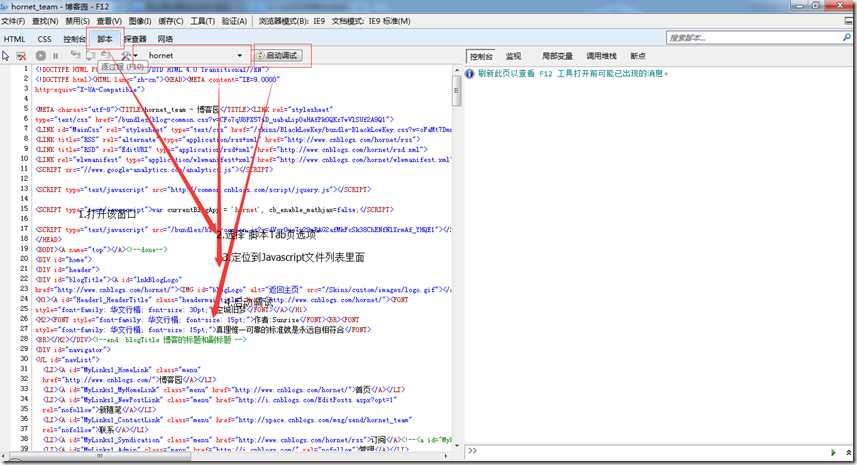Screen dimensions: 857x465
Task: Click the grey round continue icon
Action: (x=40, y=56)
